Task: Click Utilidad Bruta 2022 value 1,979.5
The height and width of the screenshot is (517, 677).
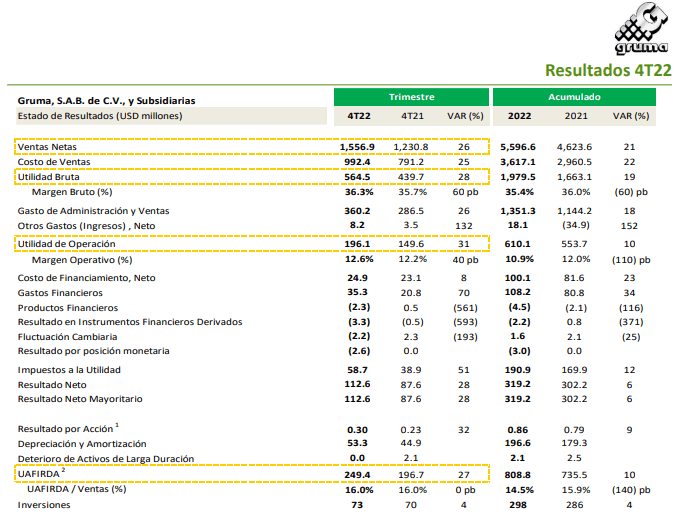Action: [518, 177]
